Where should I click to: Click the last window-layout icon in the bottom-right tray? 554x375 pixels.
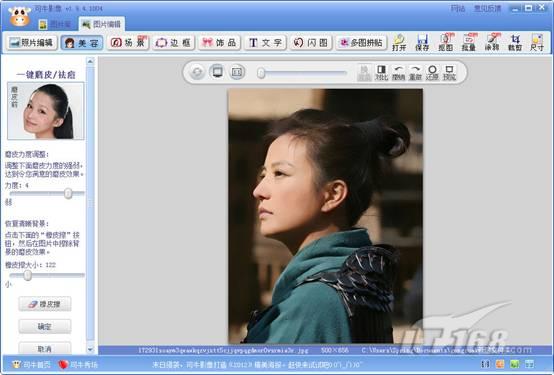coord(530,364)
